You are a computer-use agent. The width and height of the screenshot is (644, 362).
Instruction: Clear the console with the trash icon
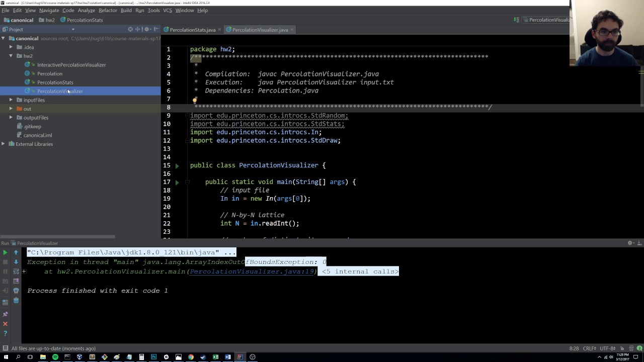16,300
